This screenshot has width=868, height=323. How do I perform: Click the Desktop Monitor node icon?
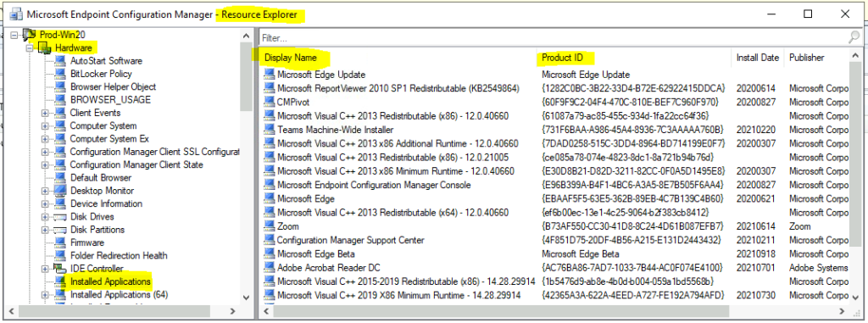point(60,191)
